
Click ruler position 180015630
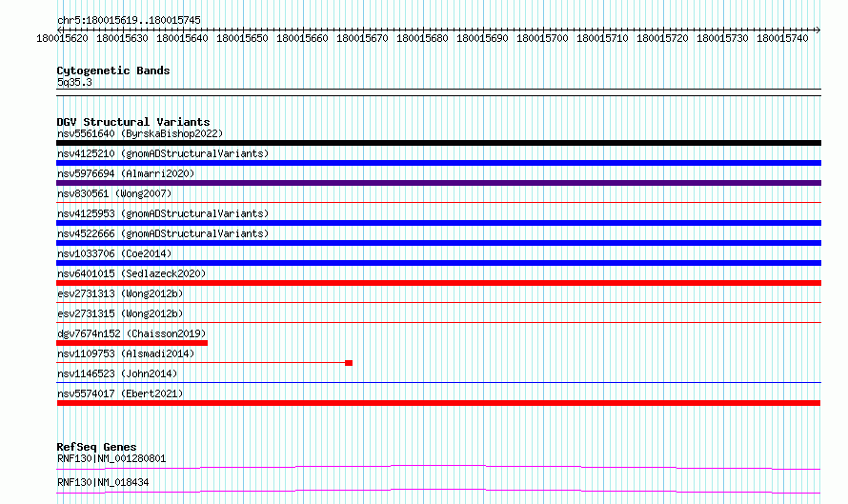[122, 38]
